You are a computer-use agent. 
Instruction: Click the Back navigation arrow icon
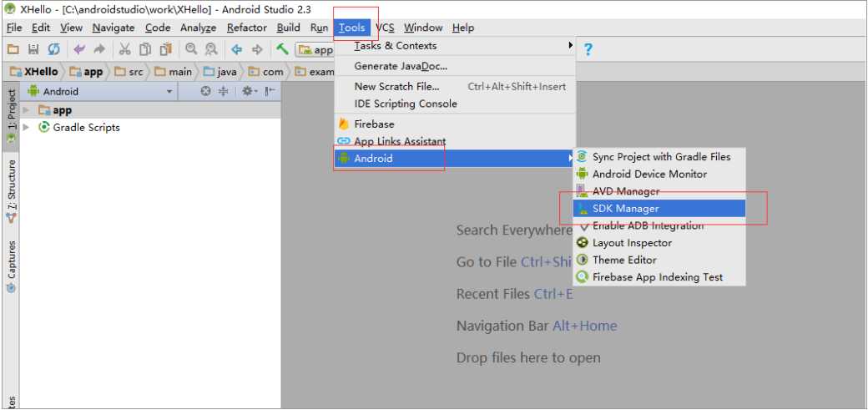(x=237, y=49)
